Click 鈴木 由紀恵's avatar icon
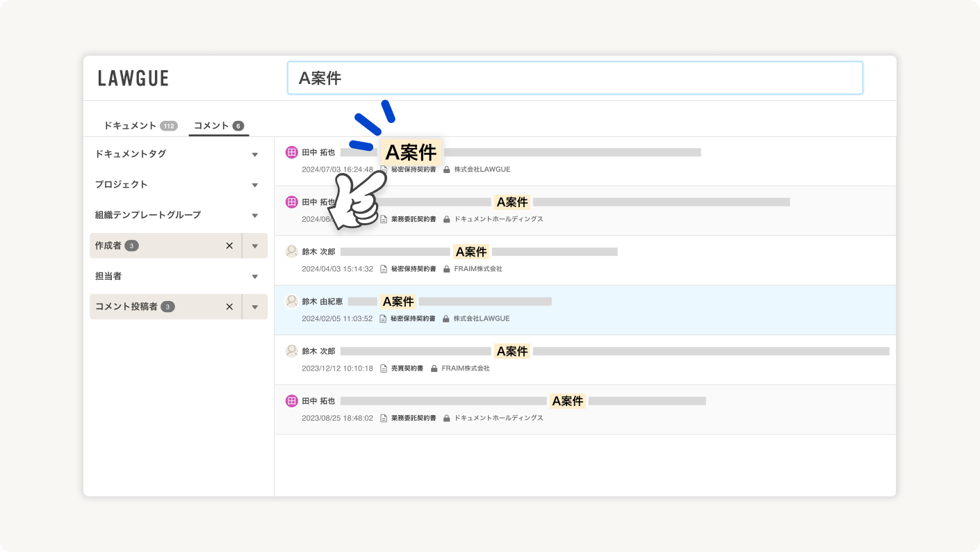 tap(291, 300)
